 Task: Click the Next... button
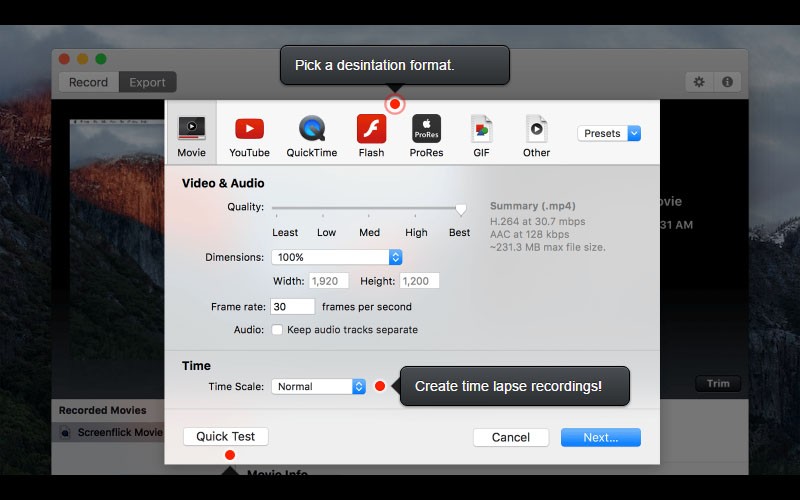pos(601,437)
